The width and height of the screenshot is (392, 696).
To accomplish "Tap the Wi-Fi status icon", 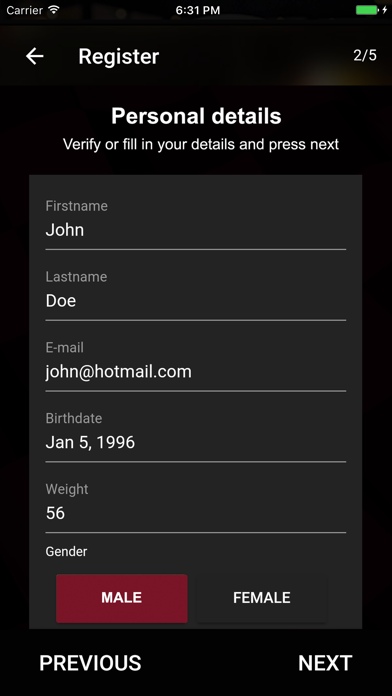I will tap(54, 10).
